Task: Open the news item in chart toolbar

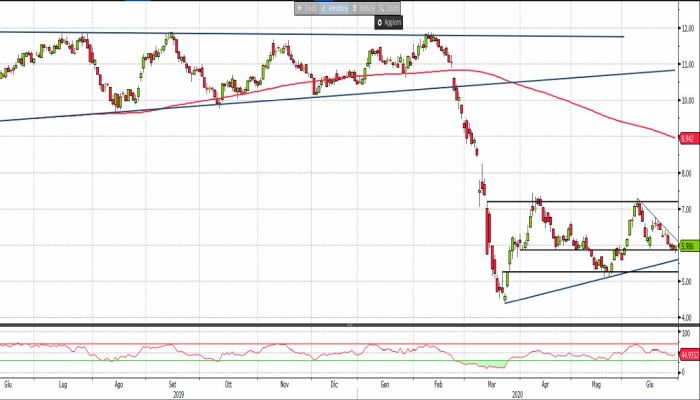Action: pos(363,8)
